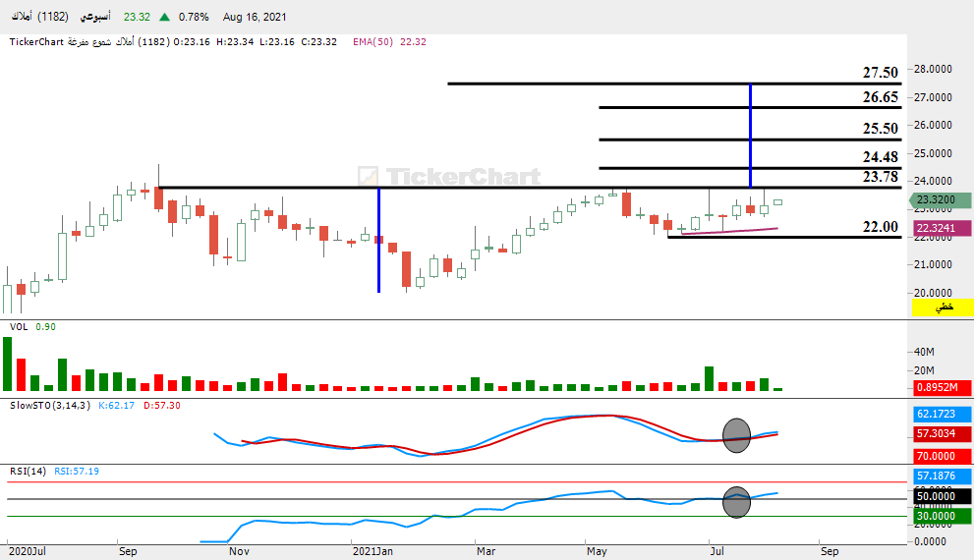Image resolution: width=974 pixels, height=560 pixels.
Task: Click the red 0.8952M volume value tag
Action: [x=942, y=388]
